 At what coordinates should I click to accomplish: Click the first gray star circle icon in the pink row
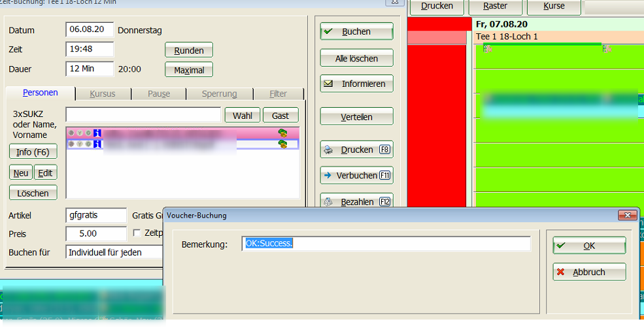pyautogui.click(x=71, y=133)
